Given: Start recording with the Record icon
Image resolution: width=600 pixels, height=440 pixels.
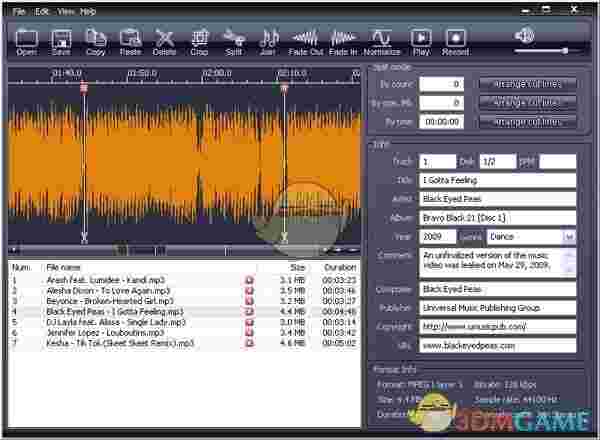Looking at the screenshot, I should coord(455,37).
